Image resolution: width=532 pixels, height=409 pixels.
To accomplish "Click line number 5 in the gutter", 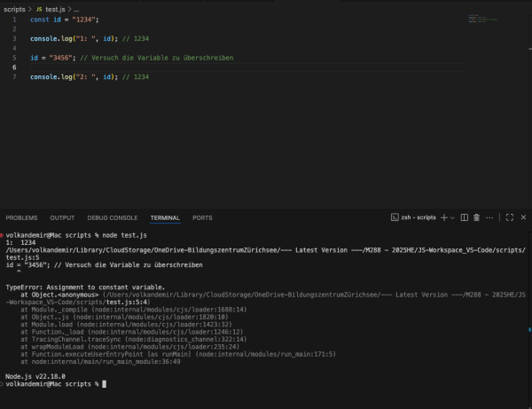I will coord(14,58).
